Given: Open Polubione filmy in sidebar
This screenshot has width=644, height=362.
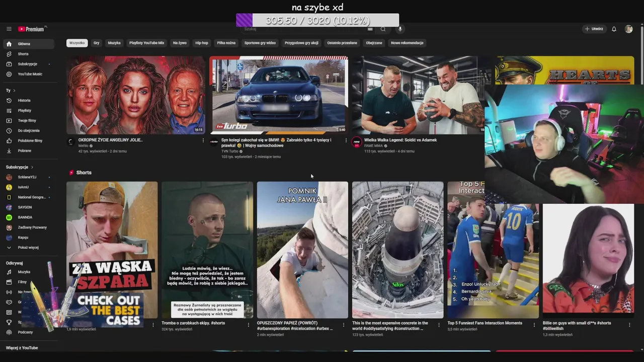Looking at the screenshot, I should 29,141.
